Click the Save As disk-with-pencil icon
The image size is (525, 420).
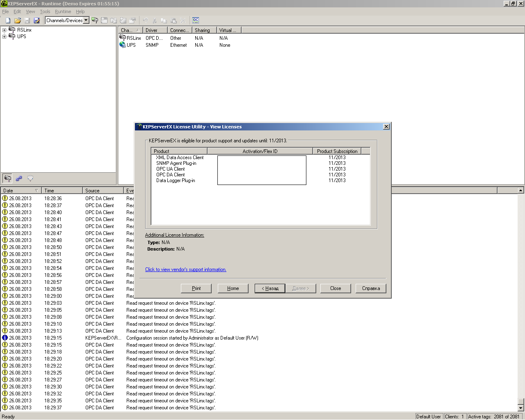37,21
